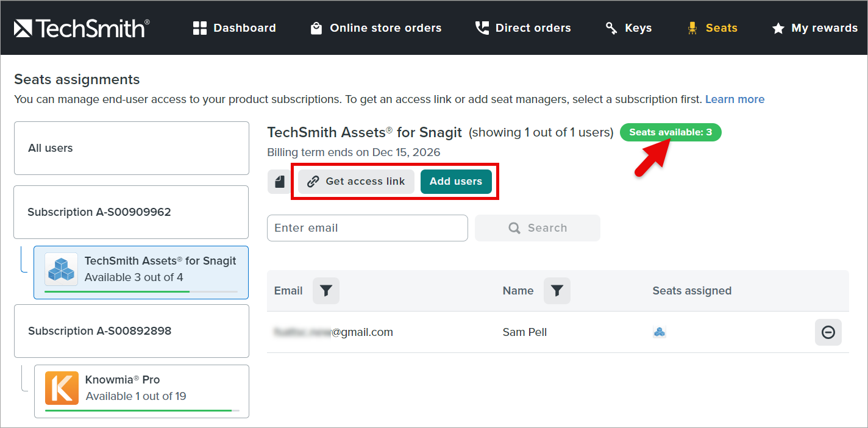This screenshot has height=428, width=868.
Task: Click the Seats assigned column header
Action: [692, 291]
